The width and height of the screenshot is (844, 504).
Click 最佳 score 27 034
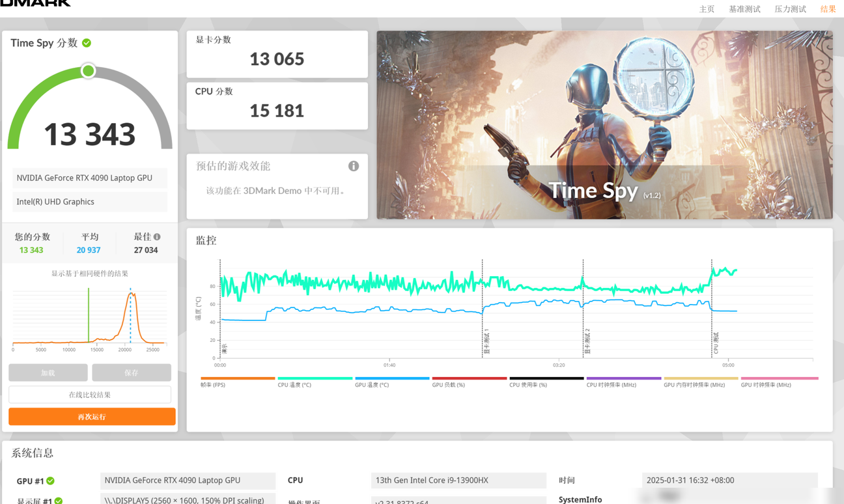pos(146,250)
